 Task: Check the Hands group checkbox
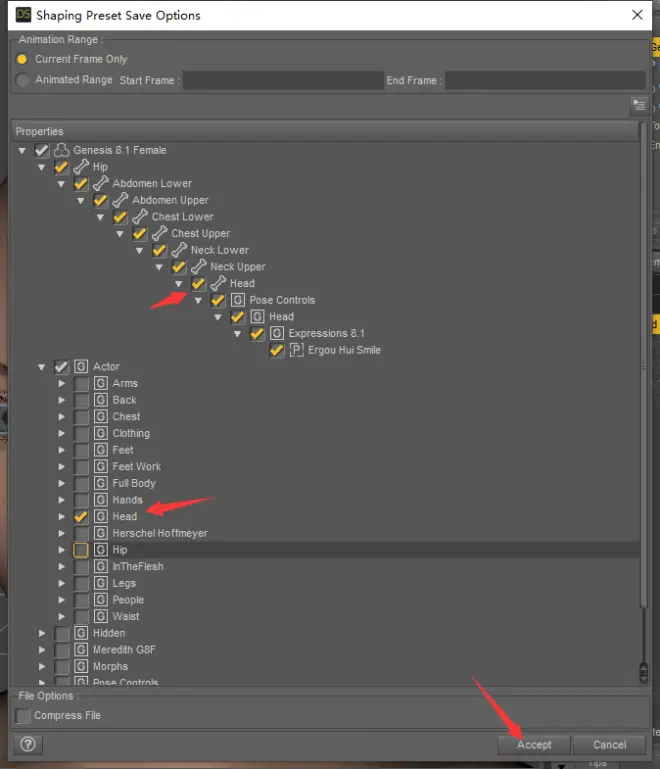(81, 500)
